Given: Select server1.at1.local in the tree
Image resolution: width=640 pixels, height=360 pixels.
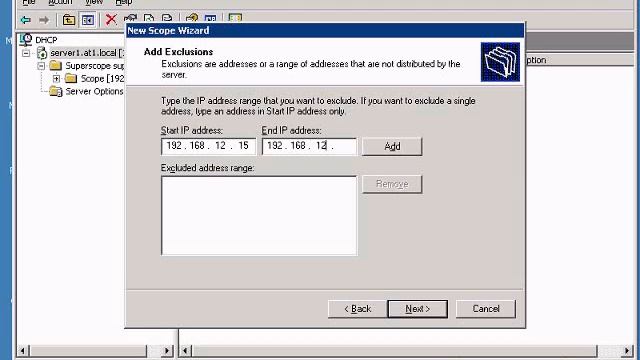Looking at the screenshot, I should (x=87, y=53).
